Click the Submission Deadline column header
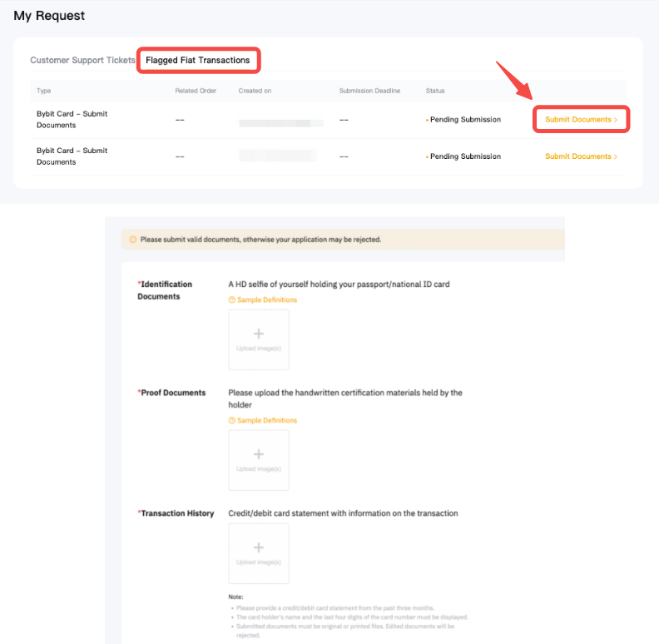 [369, 90]
